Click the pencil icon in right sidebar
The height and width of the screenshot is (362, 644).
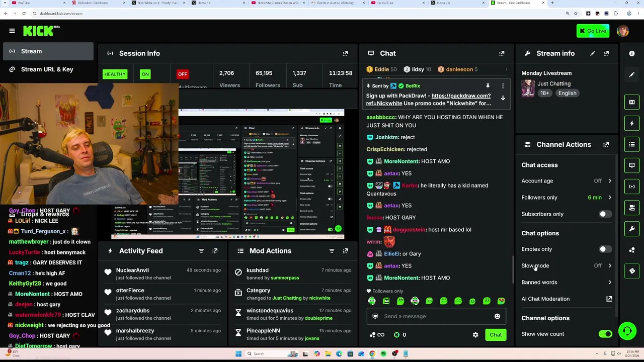coord(632,74)
